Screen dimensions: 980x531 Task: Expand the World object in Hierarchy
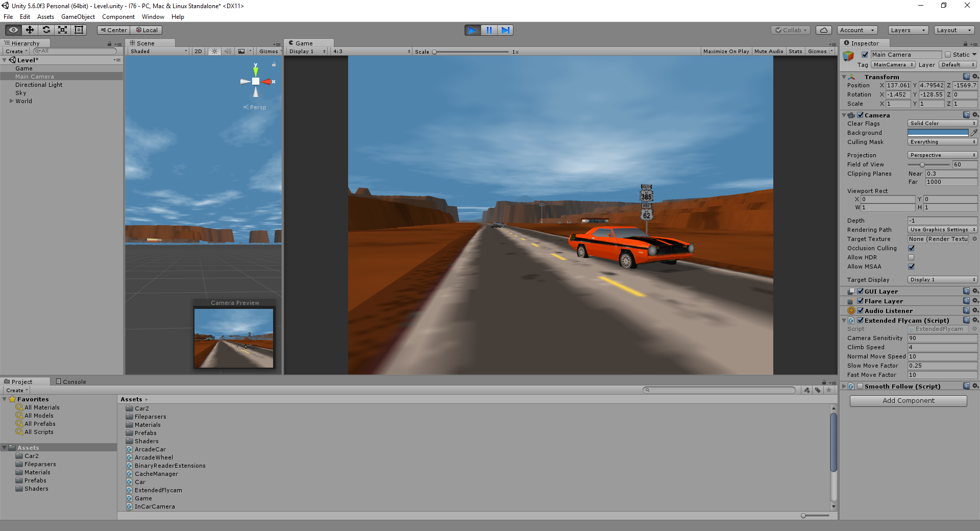11,101
